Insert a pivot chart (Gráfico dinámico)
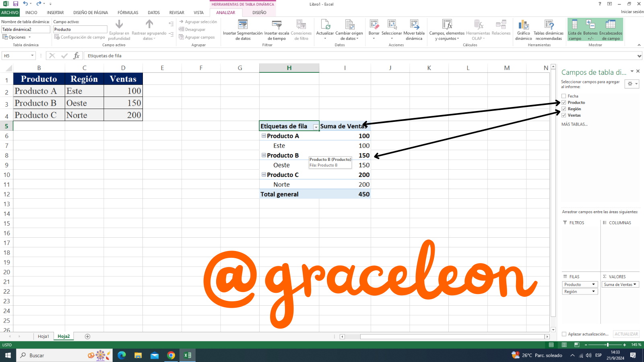 524,30
